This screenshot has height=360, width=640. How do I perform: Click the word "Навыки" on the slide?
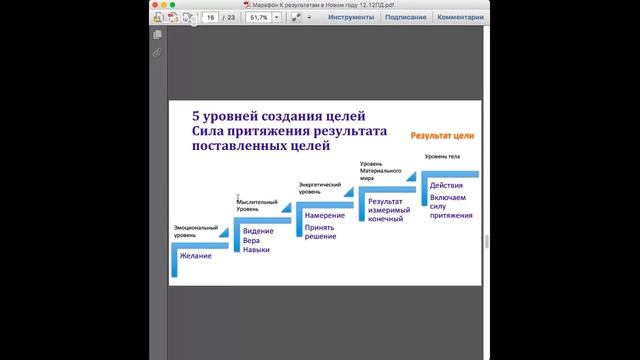click(x=256, y=249)
